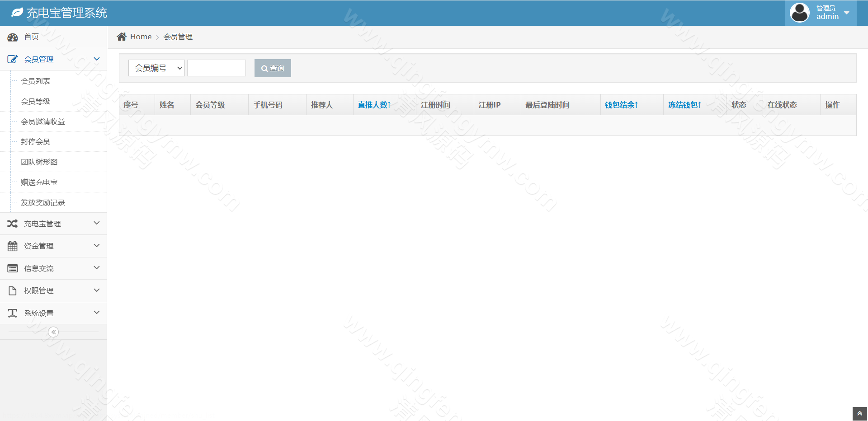Click the 查询 search button
868x421 pixels.
273,68
